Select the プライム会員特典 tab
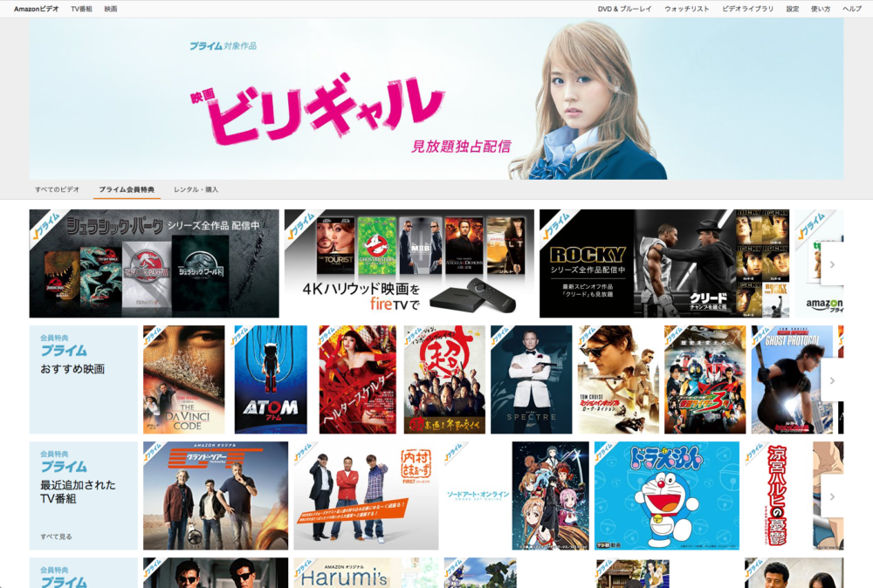Screen dimensions: 873x588 [127, 189]
